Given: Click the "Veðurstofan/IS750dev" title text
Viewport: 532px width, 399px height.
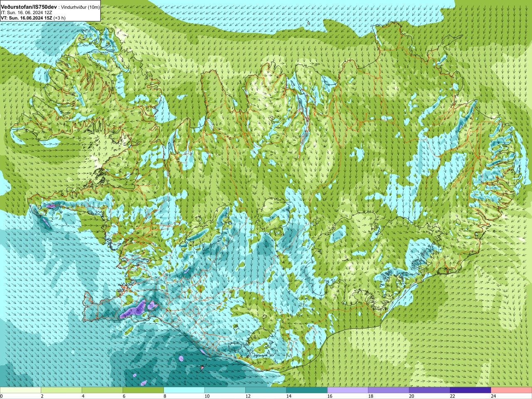Looking at the screenshot, I should tap(29, 7).
